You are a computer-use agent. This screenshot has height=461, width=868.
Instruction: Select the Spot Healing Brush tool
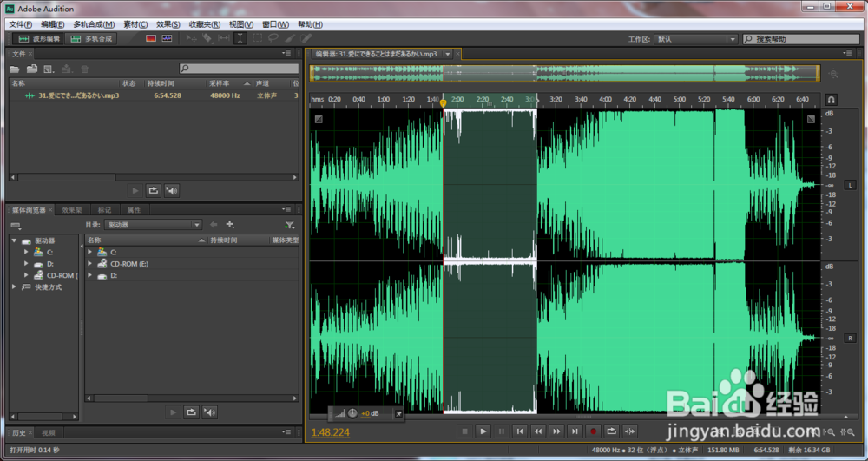coord(306,38)
